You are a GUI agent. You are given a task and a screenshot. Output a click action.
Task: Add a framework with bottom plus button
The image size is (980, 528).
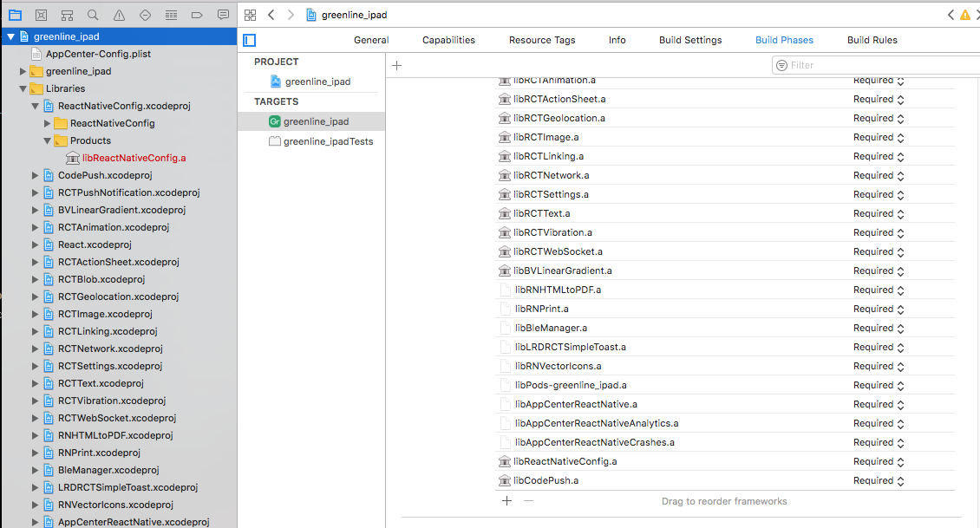coord(506,501)
